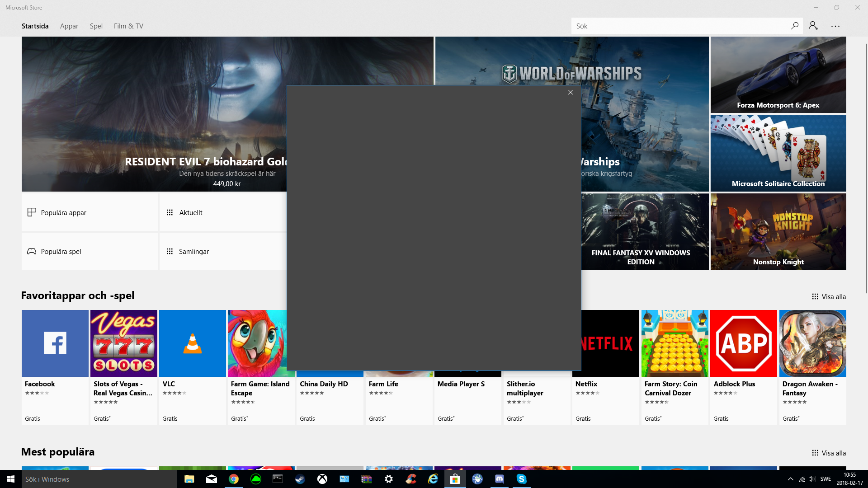Open Discord from taskbar
868x488 pixels.
pyautogui.click(x=500, y=479)
